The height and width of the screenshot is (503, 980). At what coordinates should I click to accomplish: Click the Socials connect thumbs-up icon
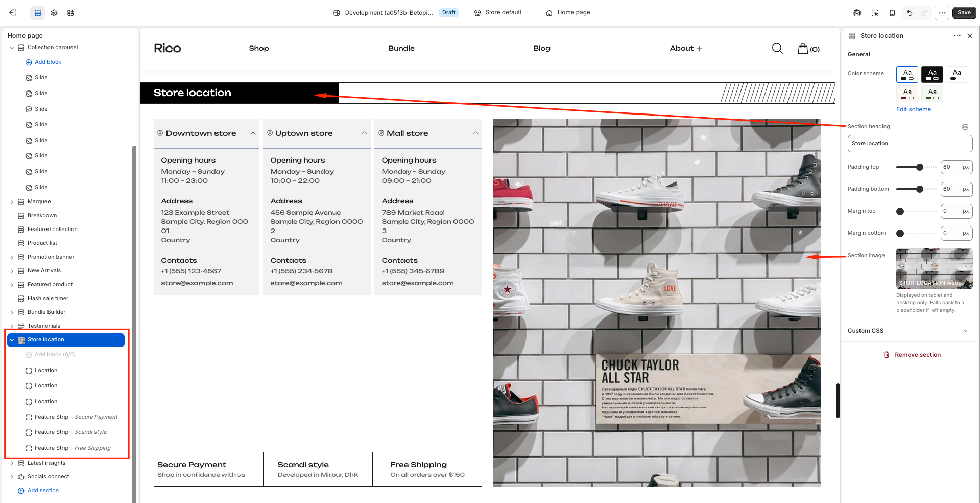[21, 477]
